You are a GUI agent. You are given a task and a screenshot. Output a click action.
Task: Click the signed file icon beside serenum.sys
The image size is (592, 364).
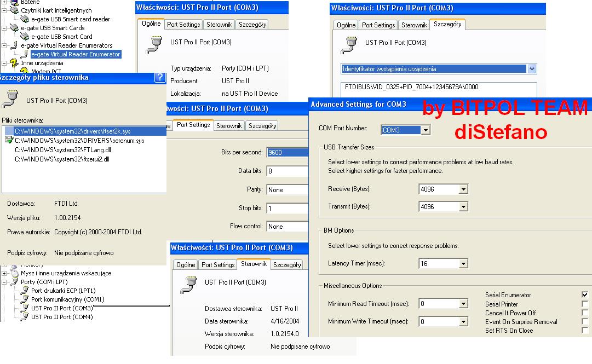coord(9,140)
